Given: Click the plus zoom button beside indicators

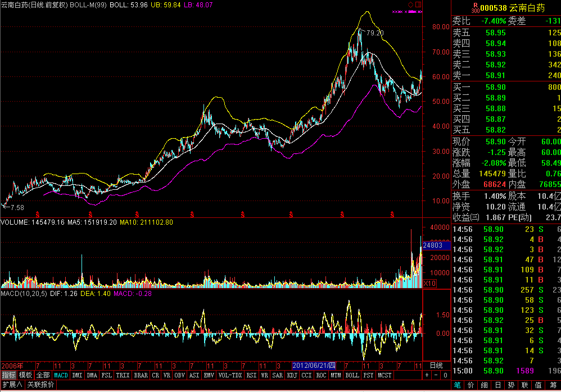Looking at the screenshot, I should (x=427, y=375).
